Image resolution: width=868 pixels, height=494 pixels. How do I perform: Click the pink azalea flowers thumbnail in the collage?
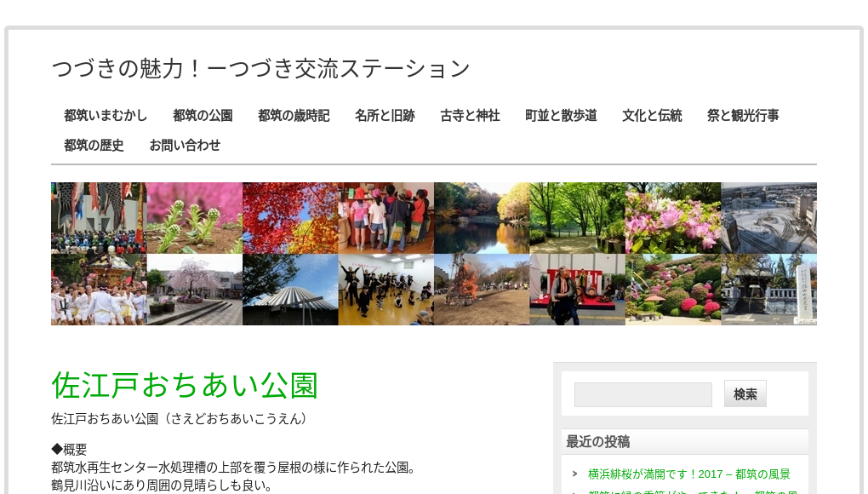point(672,216)
